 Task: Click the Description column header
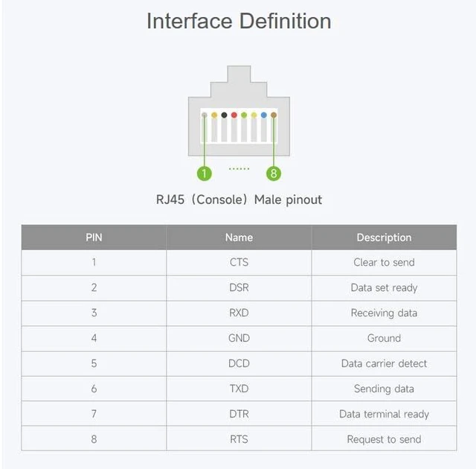384,237
